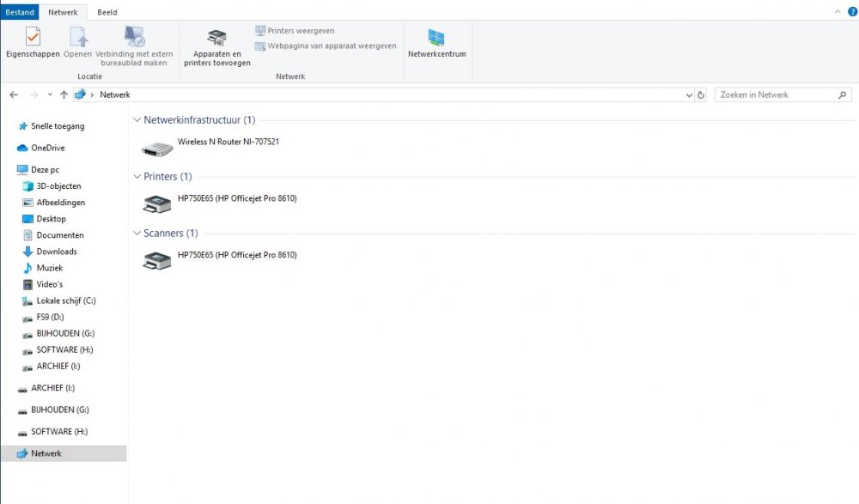The width and height of the screenshot is (859, 504).
Task: Select Snelle toegang in the sidebar
Action: point(58,126)
